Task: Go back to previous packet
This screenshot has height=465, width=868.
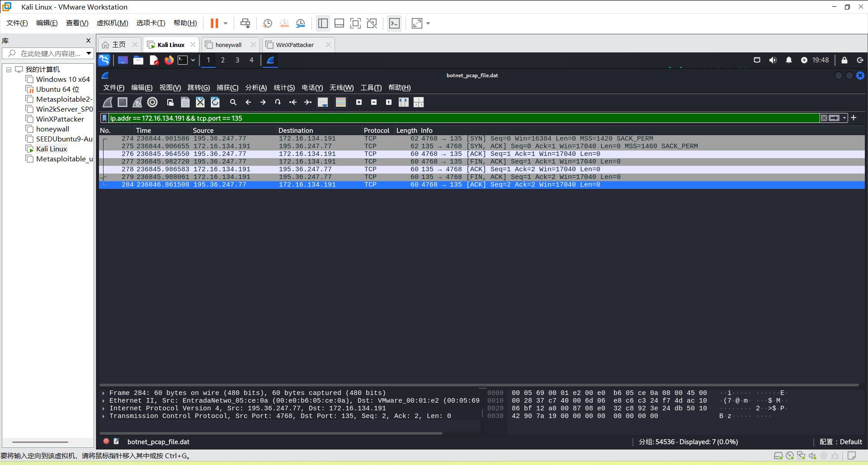Action: (248, 103)
